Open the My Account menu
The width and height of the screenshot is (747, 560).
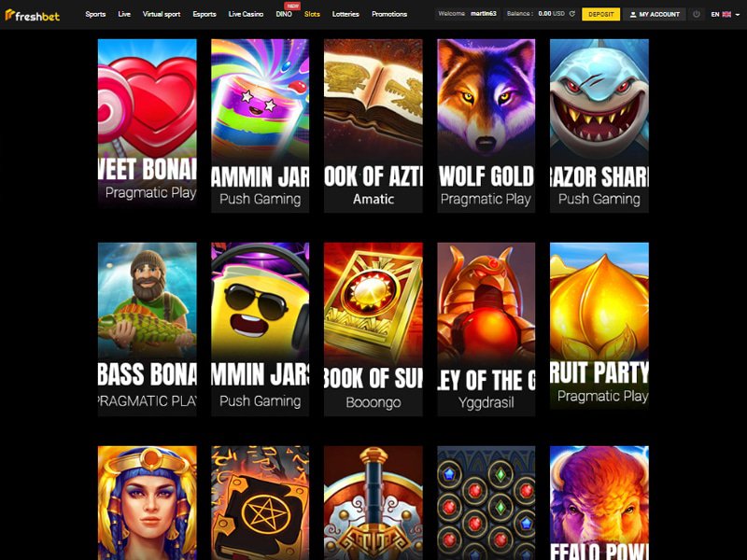coord(655,14)
